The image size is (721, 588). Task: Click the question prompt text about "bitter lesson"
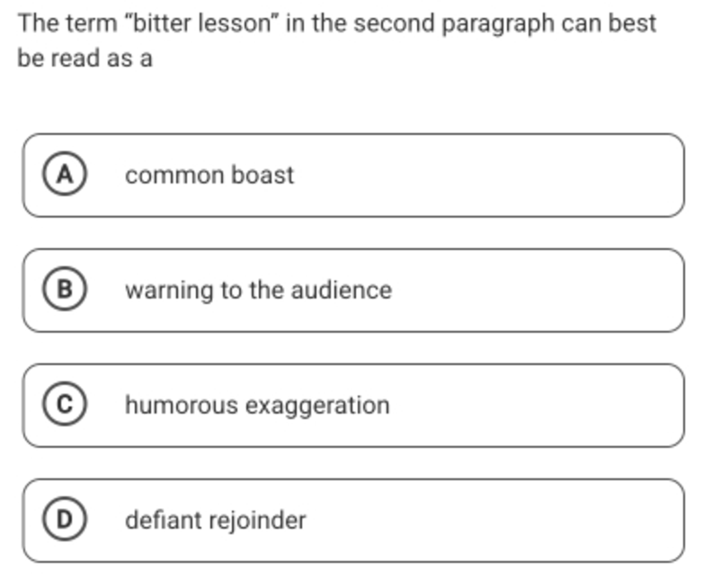point(336,40)
